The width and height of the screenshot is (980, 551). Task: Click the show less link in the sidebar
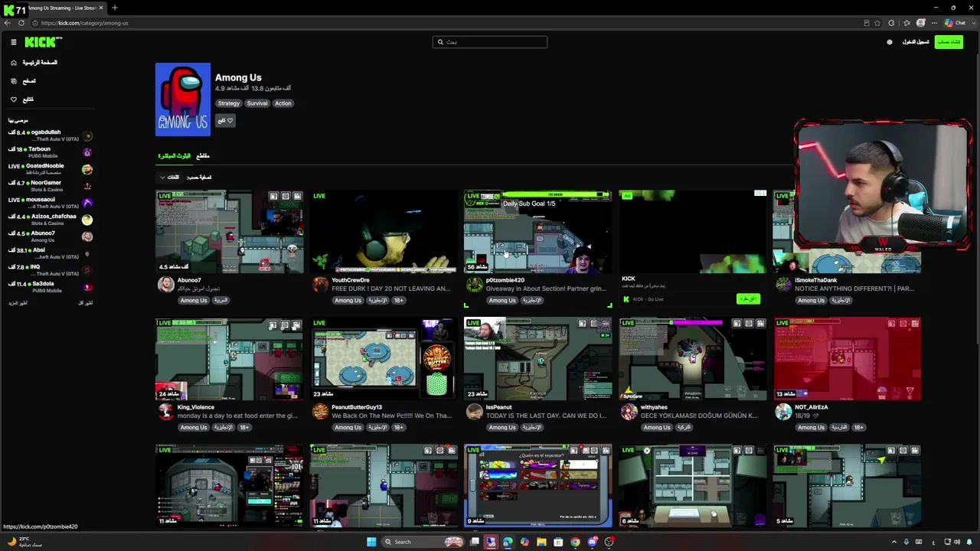[85, 303]
